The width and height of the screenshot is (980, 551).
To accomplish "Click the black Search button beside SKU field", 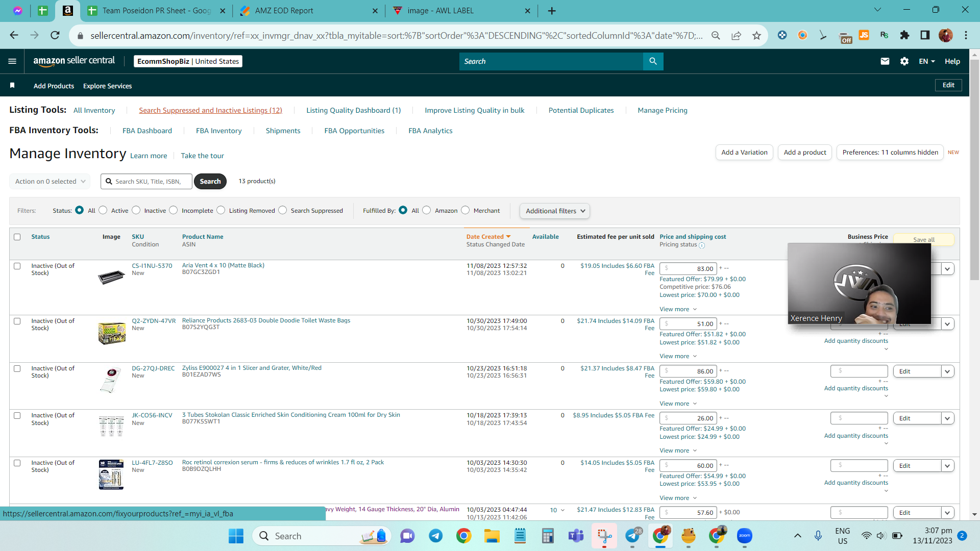I will 210,181.
